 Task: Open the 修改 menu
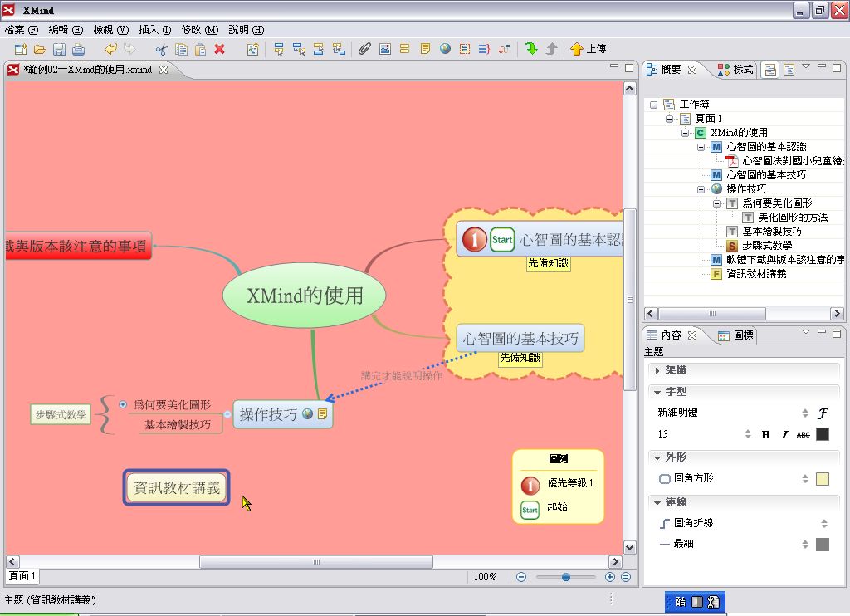tap(199, 30)
